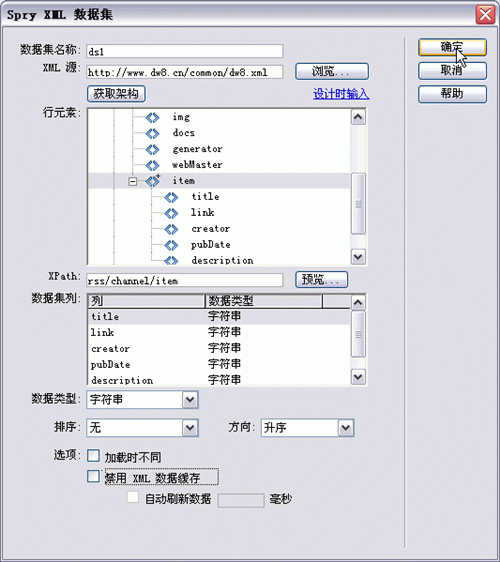Click 字符串 type cell for link row
Image resolution: width=500 pixels, height=562 pixels.
[x=224, y=332]
